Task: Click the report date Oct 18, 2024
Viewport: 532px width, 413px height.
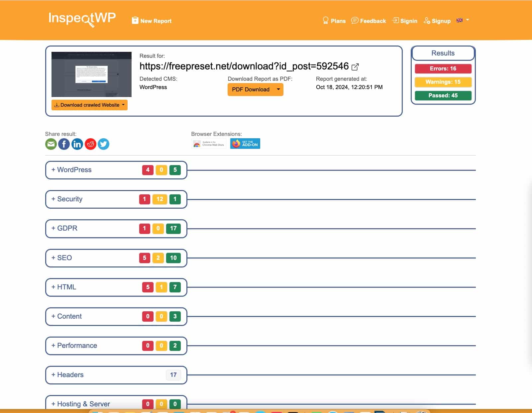Action: pyautogui.click(x=349, y=87)
